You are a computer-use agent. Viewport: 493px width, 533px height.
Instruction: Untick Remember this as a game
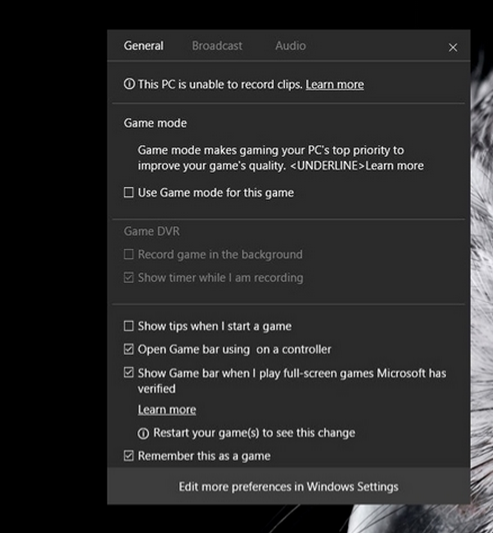pyautogui.click(x=129, y=455)
